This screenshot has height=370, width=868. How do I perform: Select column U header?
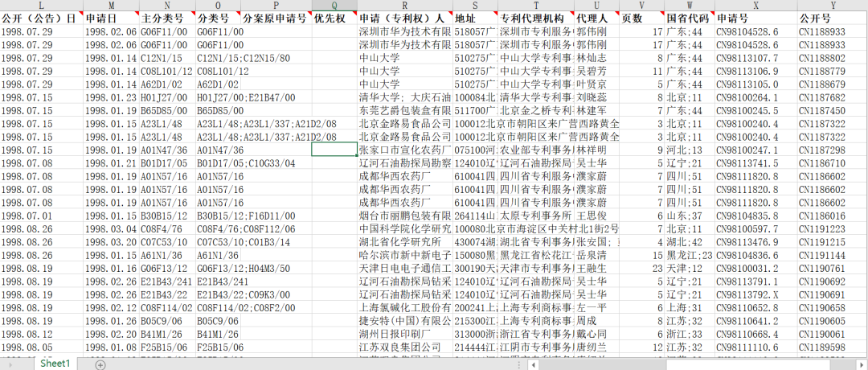[x=596, y=6]
